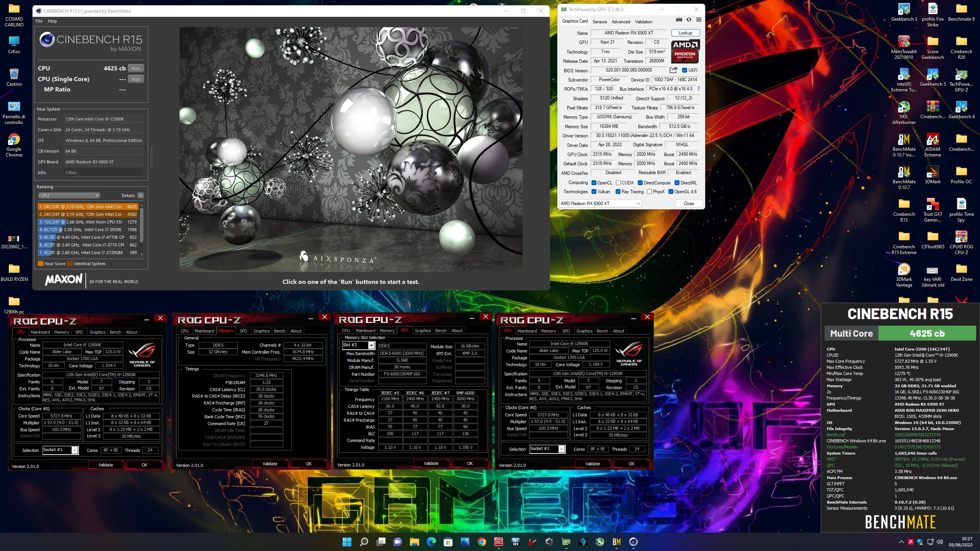Click ROG CPU-Z taskbar icon

pyautogui.click(x=498, y=542)
